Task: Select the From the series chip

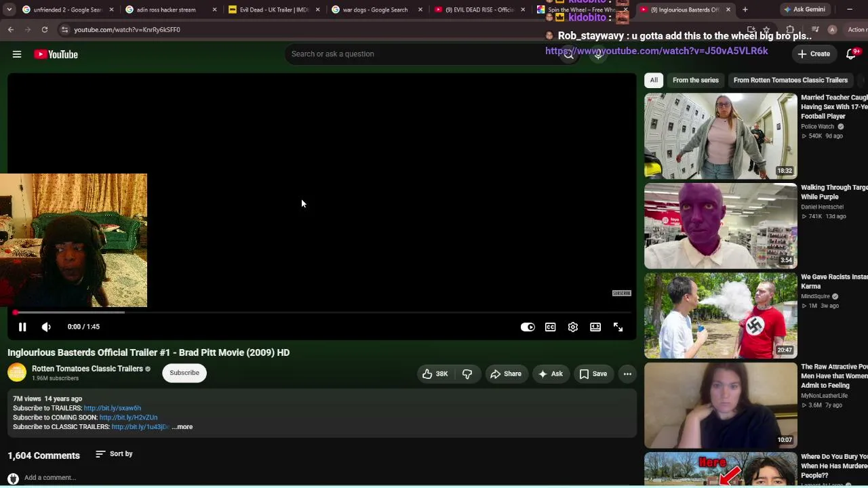Action: pyautogui.click(x=696, y=80)
